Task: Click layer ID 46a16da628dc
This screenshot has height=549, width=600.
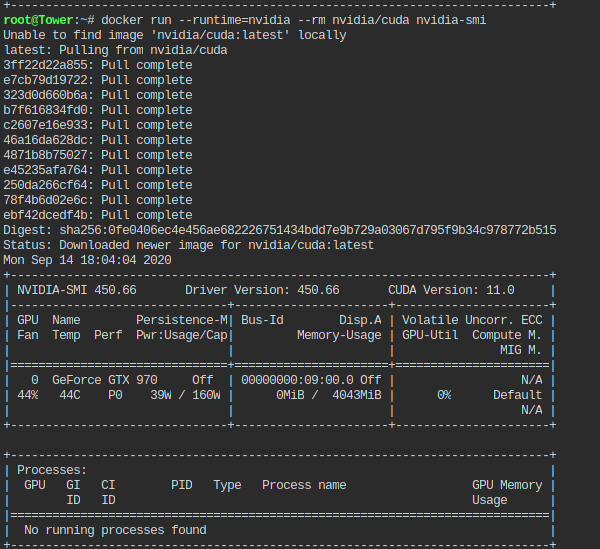Action: coord(45,140)
